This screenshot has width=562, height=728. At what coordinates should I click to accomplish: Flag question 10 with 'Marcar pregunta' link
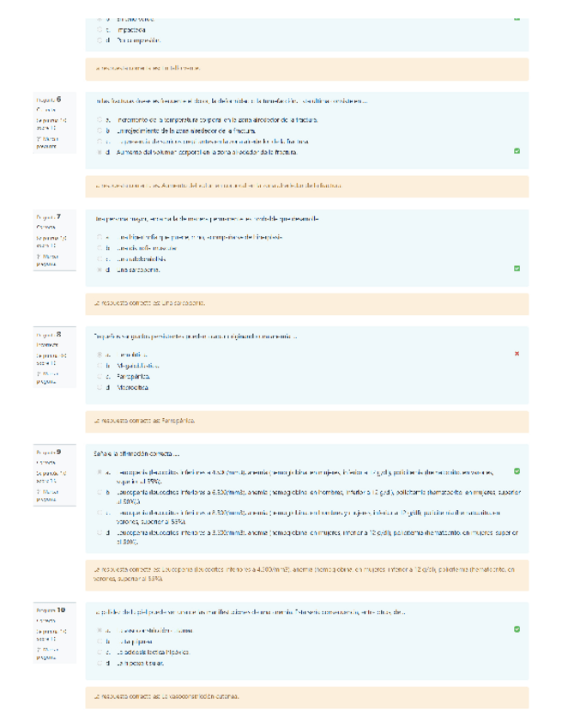coord(48,653)
